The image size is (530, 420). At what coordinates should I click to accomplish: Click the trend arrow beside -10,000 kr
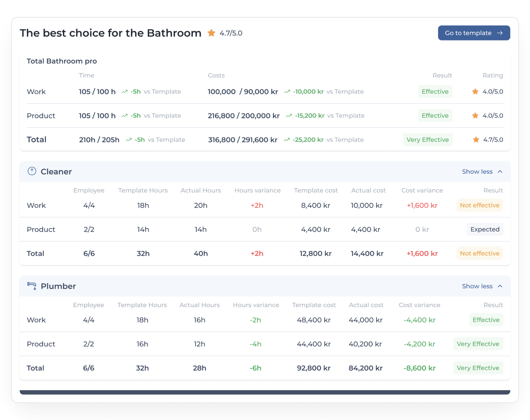(x=287, y=92)
